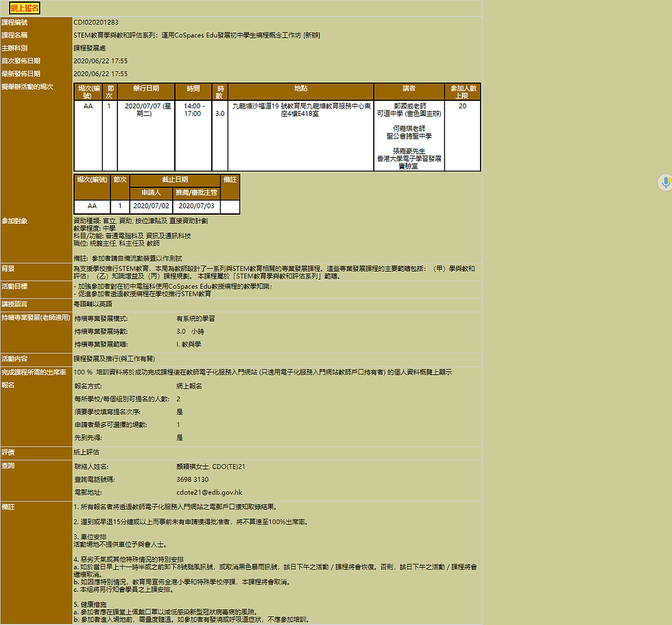Screen dimensions: 672x625
Task: Click the 持續專業發展(老師適用) label
Action: (36, 318)
